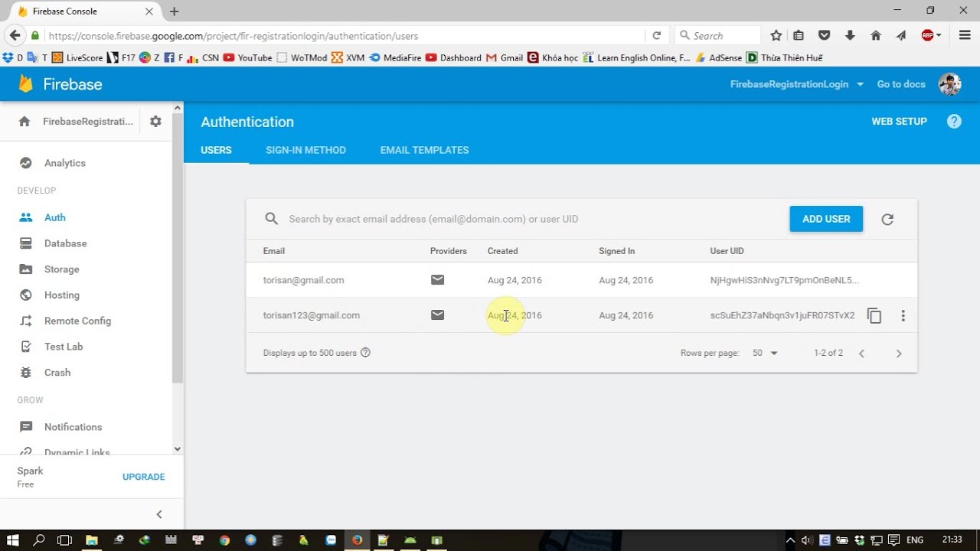980x551 pixels.
Task: Click the WEB SETUP button
Action: 899,122
